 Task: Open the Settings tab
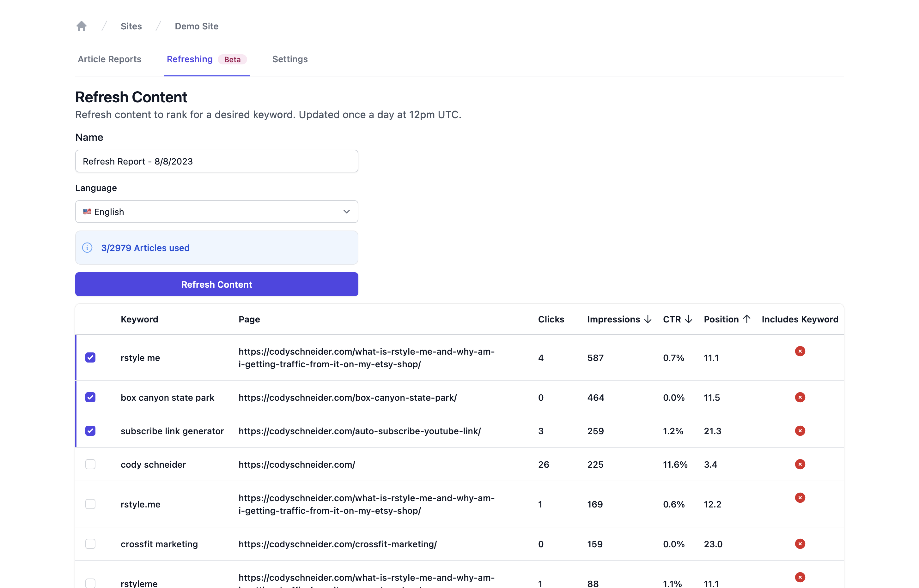coord(290,59)
